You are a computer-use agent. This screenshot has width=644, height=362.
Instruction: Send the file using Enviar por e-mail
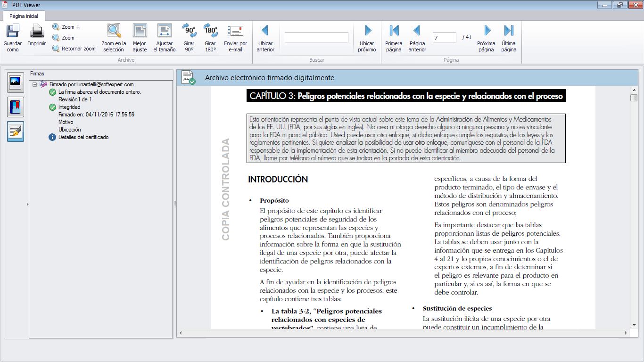tap(235, 38)
